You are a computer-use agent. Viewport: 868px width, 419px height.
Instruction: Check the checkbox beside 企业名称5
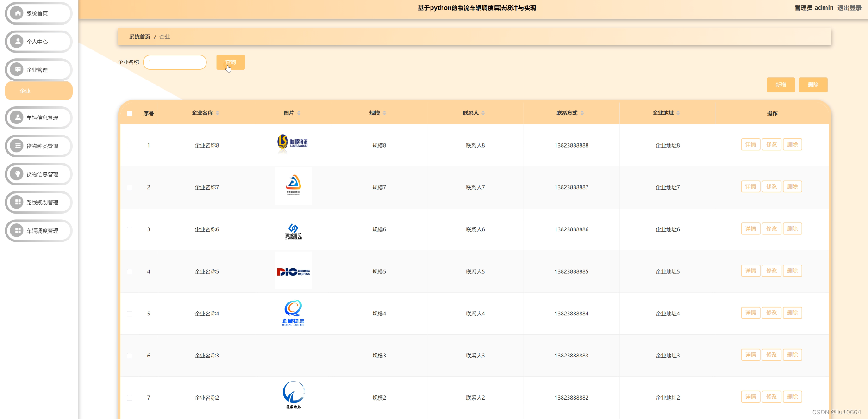click(x=130, y=271)
